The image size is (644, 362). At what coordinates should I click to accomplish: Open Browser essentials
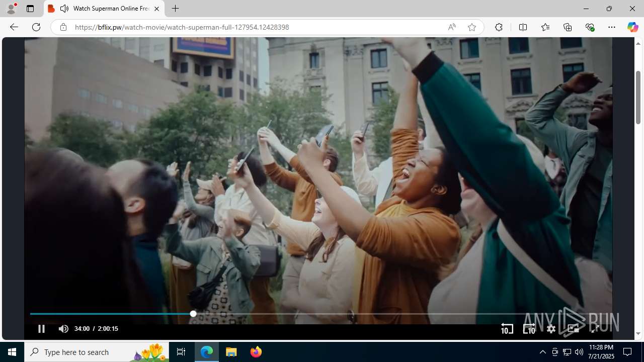590,27
